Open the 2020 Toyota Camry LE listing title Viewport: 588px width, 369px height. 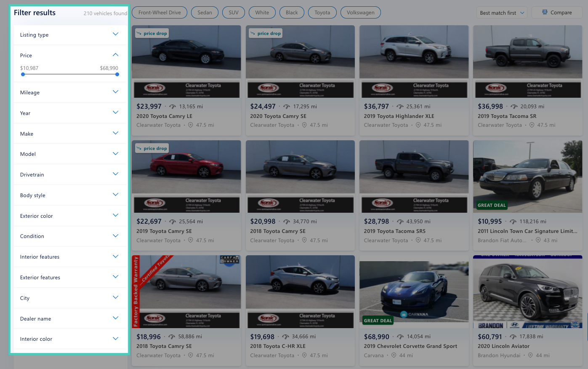click(164, 116)
